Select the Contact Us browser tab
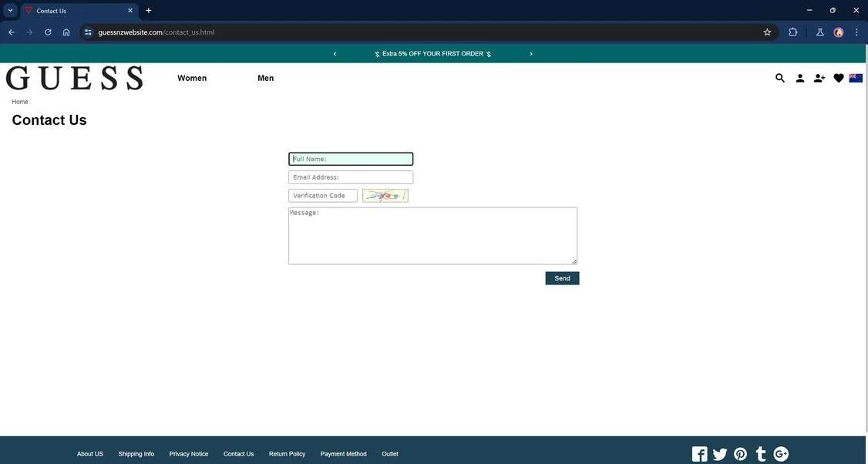The width and height of the screenshot is (868, 464). [79, 11]
